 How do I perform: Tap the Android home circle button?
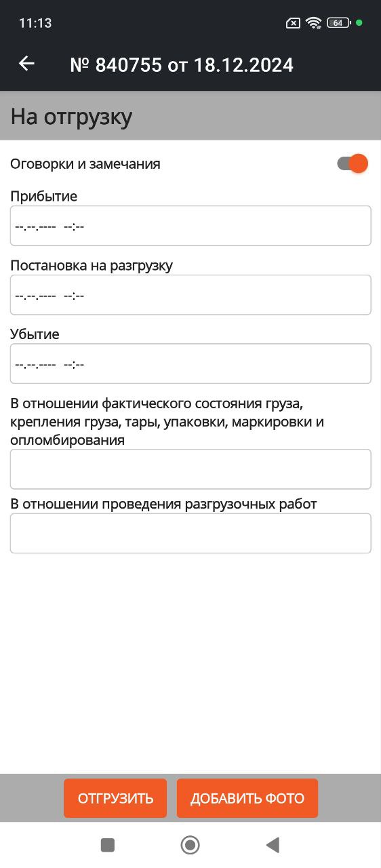pos(190,844)
